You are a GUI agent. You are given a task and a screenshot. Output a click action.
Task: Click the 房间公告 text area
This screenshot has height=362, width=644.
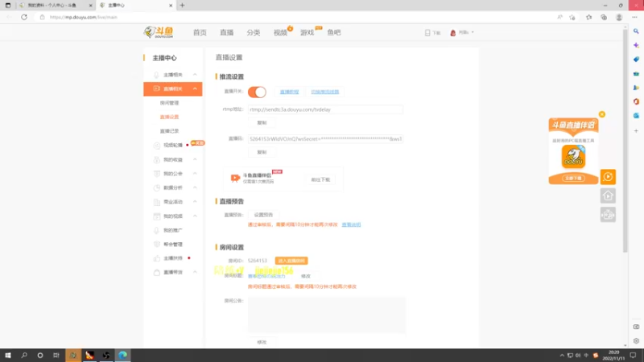pos(327,315)
